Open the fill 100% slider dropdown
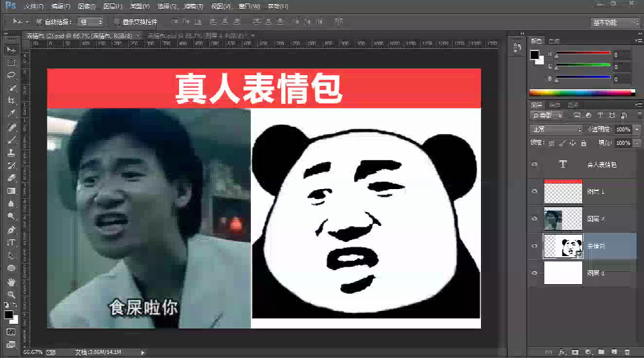Image resolution: width=644 pixels, height=358 pixels. pos(637,143)
